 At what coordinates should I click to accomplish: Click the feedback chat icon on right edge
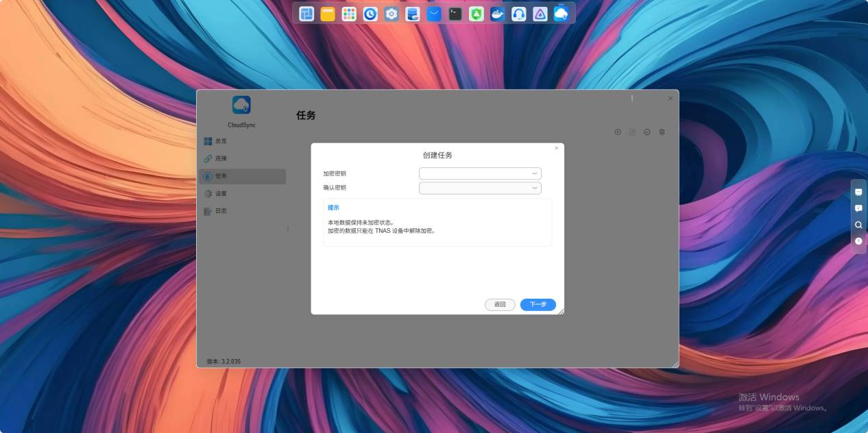(858, 208)
